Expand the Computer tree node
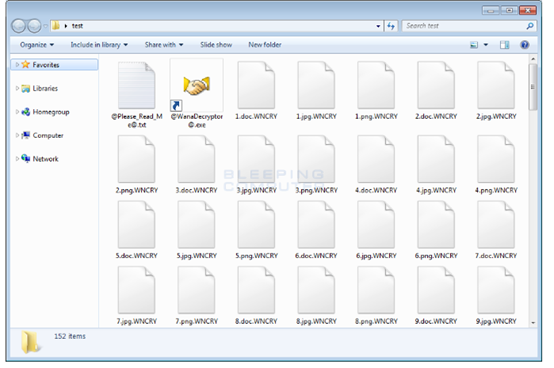554x368 pixels. pos(17,135)
